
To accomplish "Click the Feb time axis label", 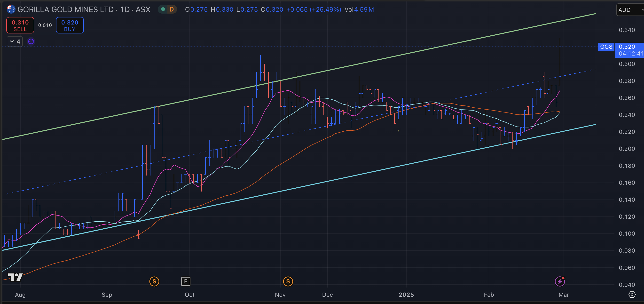I will click(x=489, y=295).
